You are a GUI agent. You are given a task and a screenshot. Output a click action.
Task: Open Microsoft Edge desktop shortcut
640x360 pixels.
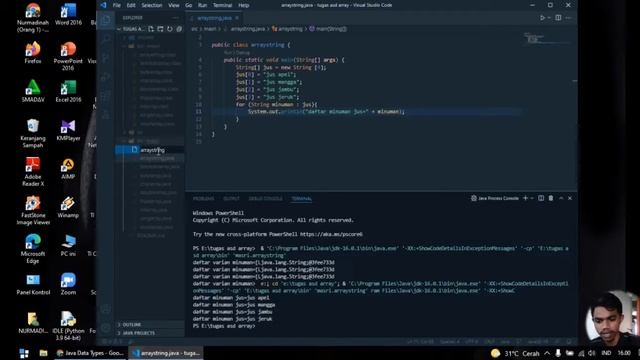tap(33, 249)
